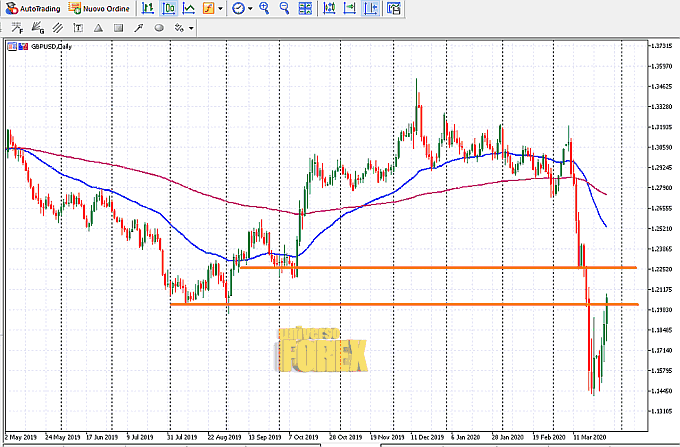Click the Nuovo Ordine button

pyautogui.click(x=99, y=8)
